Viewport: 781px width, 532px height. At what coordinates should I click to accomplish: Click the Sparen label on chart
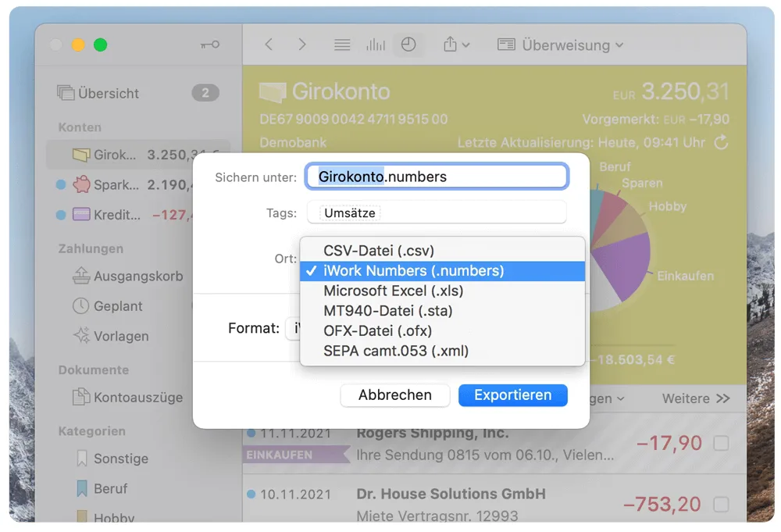[x=641, y=183]
